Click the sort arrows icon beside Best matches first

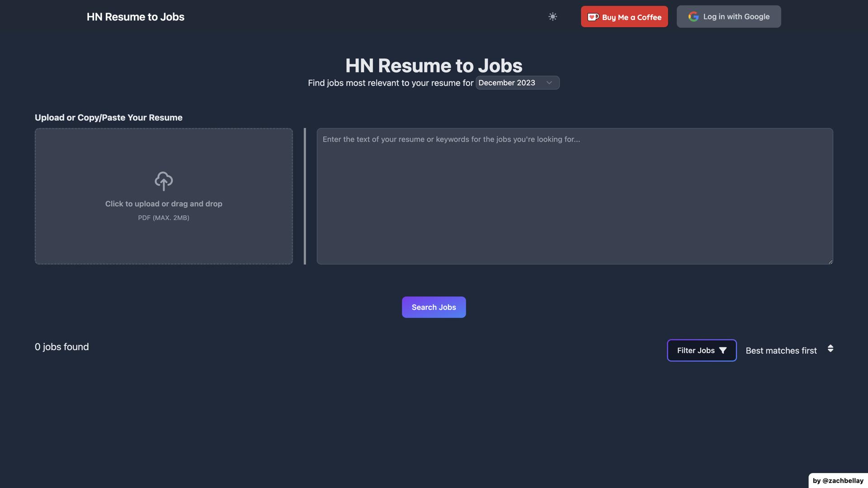coord(830,348)
